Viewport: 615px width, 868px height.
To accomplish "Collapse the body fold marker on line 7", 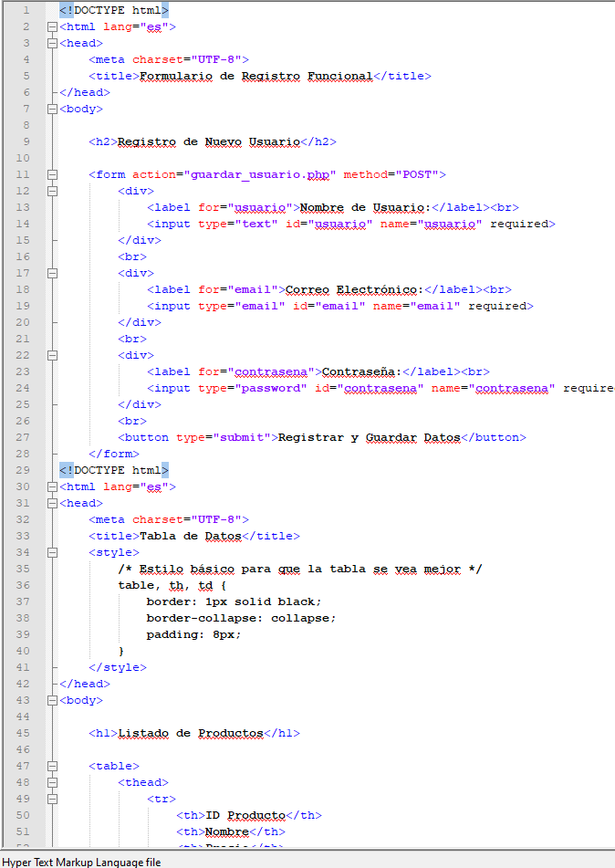I will click(x=52, y=109).
